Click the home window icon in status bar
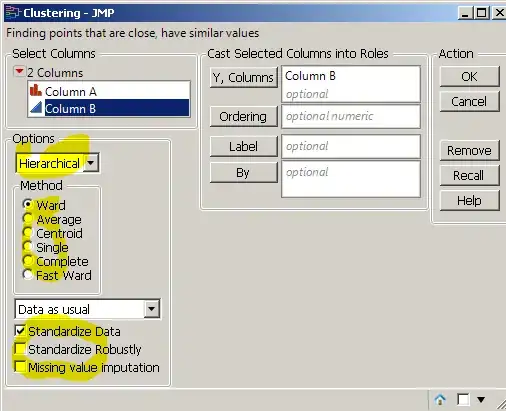This screenshot has width=506, height=411. (440, 399)
